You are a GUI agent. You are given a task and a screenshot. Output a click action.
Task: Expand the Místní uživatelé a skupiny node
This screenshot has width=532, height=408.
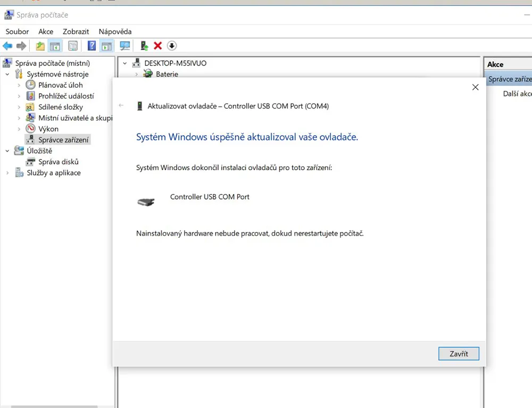point(19,118)
